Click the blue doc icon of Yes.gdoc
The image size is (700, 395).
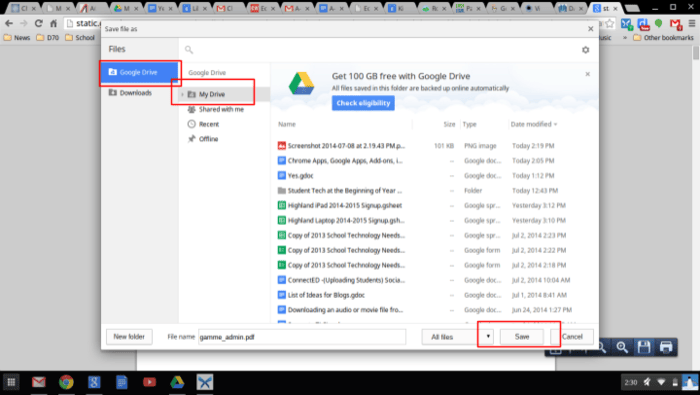pos(282,176)
